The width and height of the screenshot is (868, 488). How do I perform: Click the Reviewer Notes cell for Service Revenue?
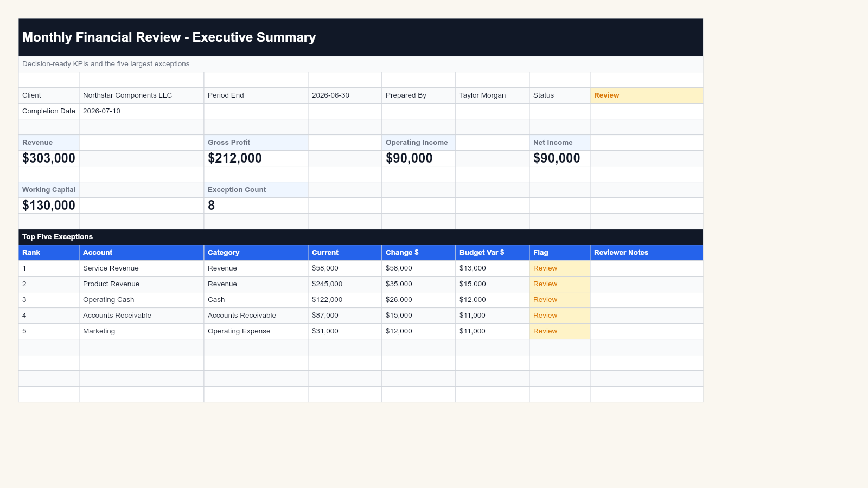[x=647, y=268]
